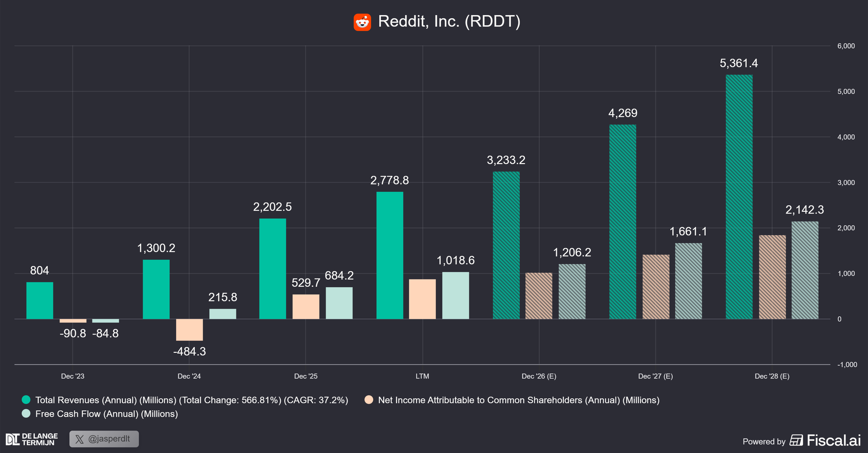This screenshot has width=868, height=453.
Task: Select the LTM free cash flow bar
Action: pyautogui.click(x=456, y=295)
